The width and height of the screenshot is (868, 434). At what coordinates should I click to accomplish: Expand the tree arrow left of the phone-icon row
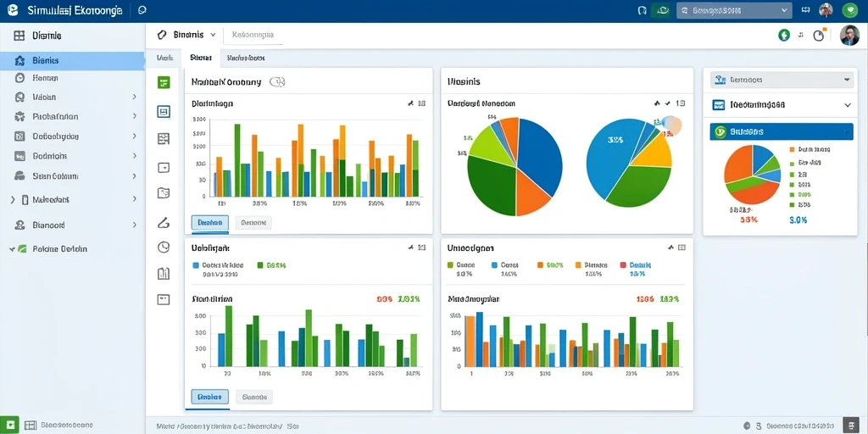coord(13,199)
